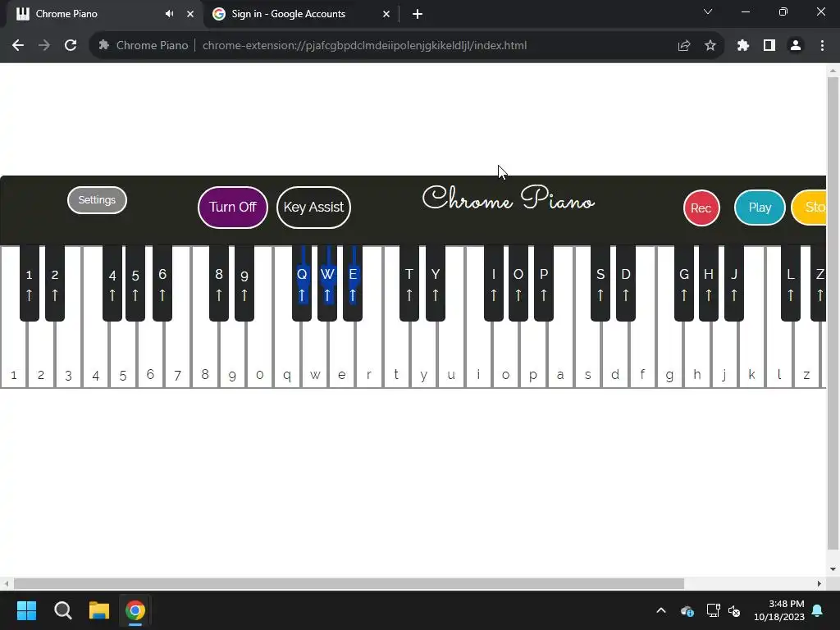Click the horizontal scrollbar thumb
840x630 pixels.
(349, 583)
